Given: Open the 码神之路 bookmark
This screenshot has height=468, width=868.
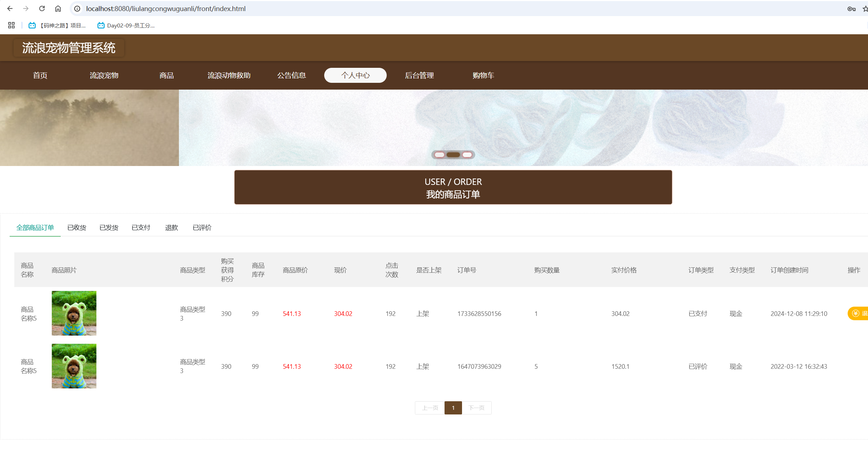Looking at the screenshot, I should click(57, 25).
